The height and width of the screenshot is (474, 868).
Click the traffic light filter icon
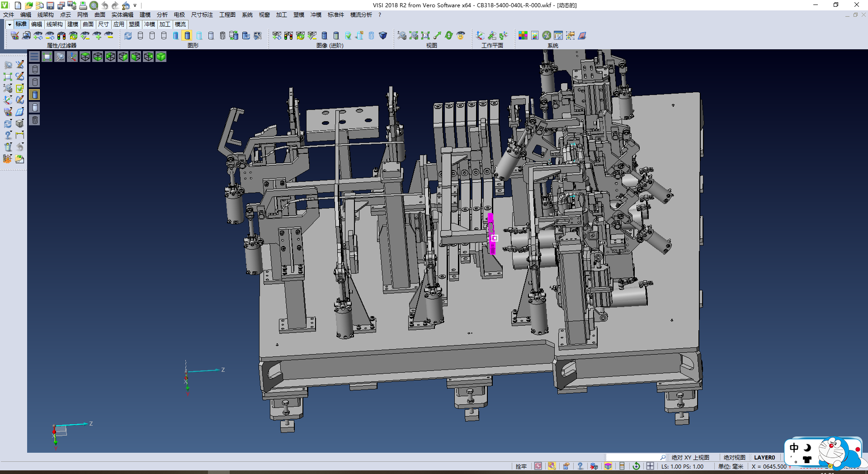coord(61,36)
